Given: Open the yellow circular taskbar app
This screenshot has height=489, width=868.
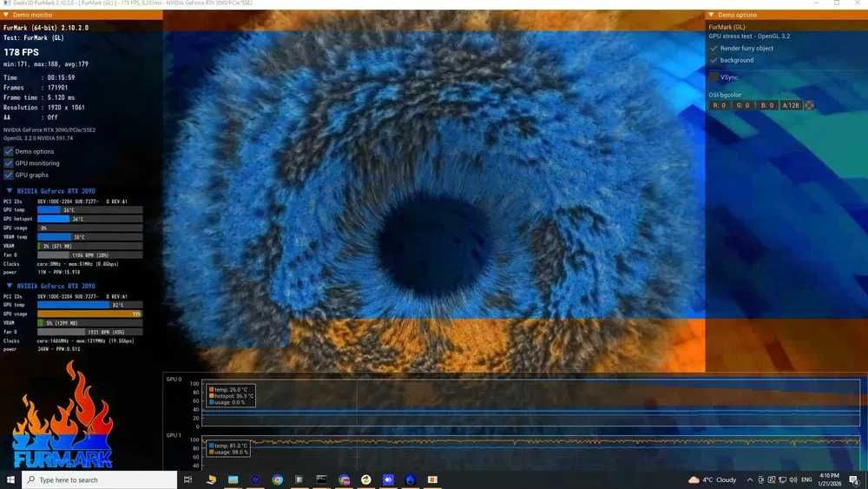Looking at the screenshot, I should [366, 479].
